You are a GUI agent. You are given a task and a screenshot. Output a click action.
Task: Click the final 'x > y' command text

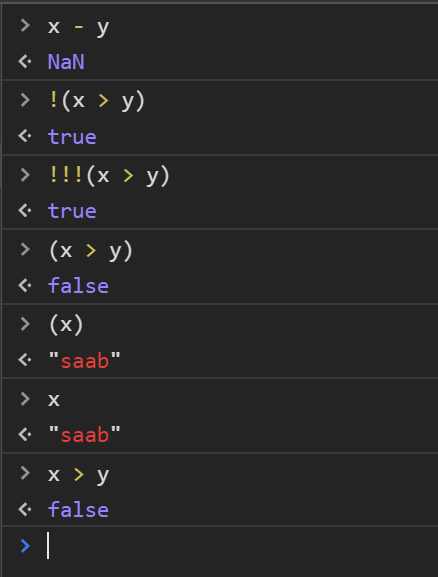pos(78,475)
